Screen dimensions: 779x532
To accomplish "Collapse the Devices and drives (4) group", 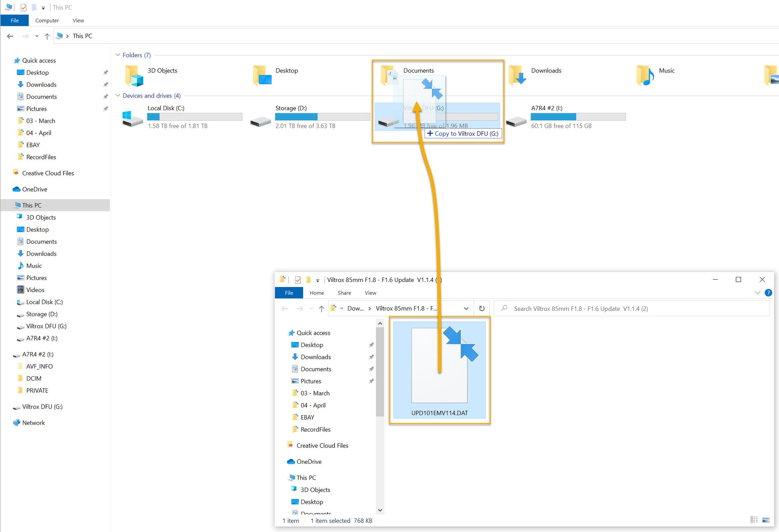I will pyautogui.click(x=118, y=95).
